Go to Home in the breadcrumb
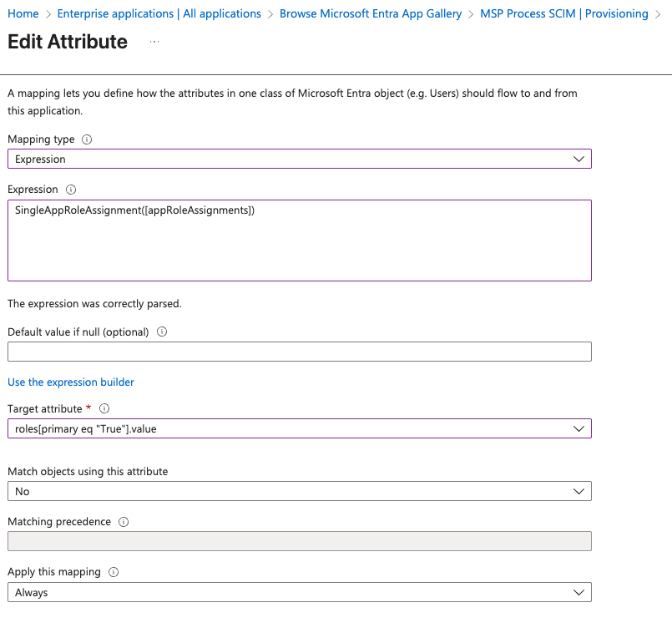Image resolution: width=672 pixels, height=638 pixels. click(23, 13)
